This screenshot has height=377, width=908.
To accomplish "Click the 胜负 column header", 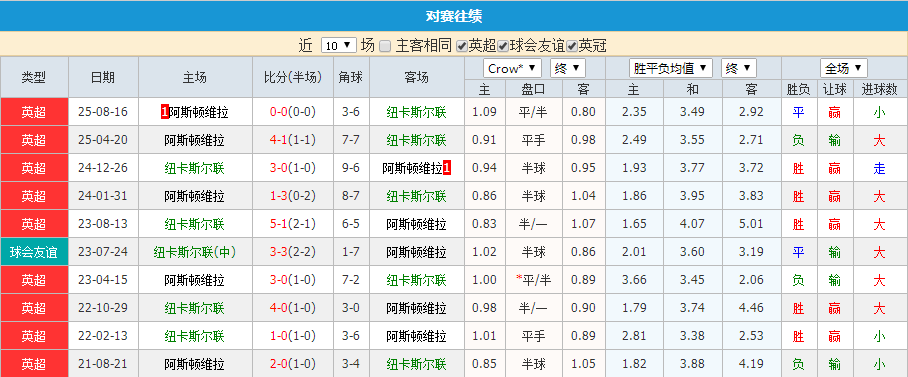I will [799, 89].
